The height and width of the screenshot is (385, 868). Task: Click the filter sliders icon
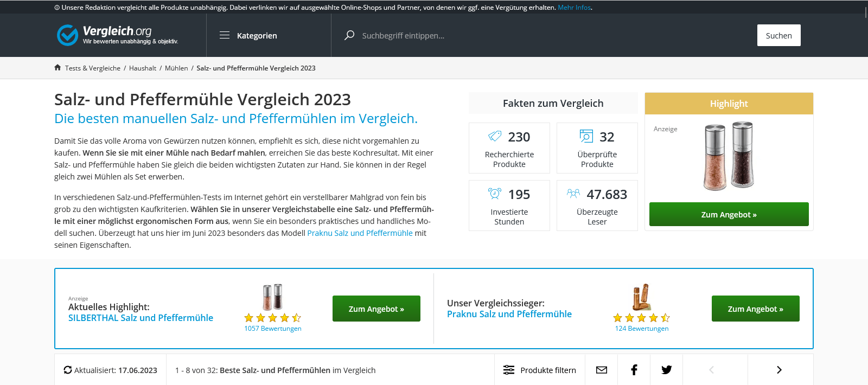coord(509,370)
